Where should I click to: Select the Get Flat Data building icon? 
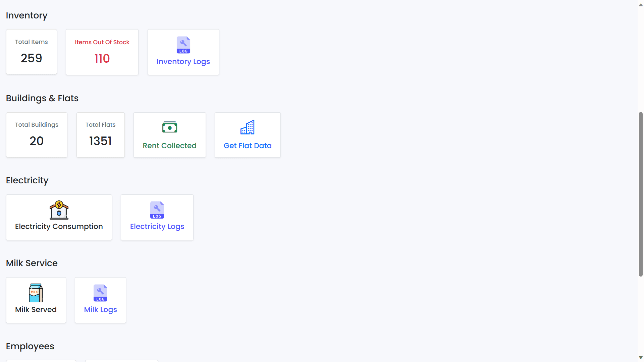pyautogui.click(x=248, y=127)
